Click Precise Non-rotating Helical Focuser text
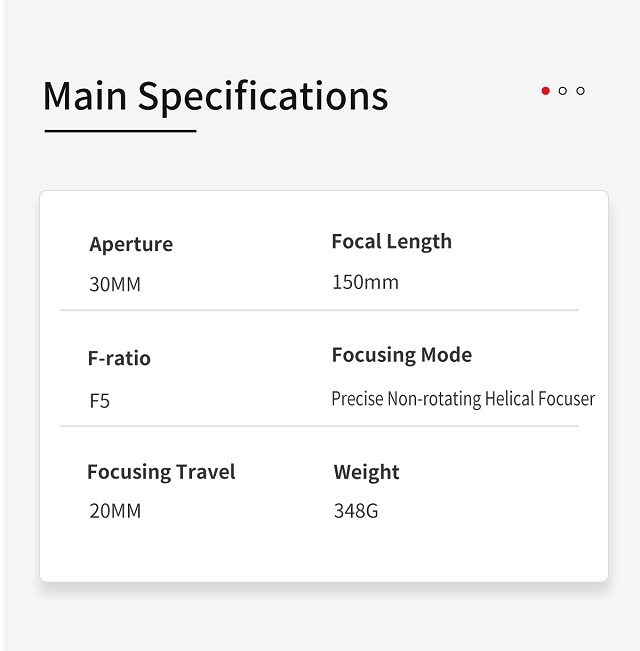The width and height of the screenshot is (640, 651). 463,399
